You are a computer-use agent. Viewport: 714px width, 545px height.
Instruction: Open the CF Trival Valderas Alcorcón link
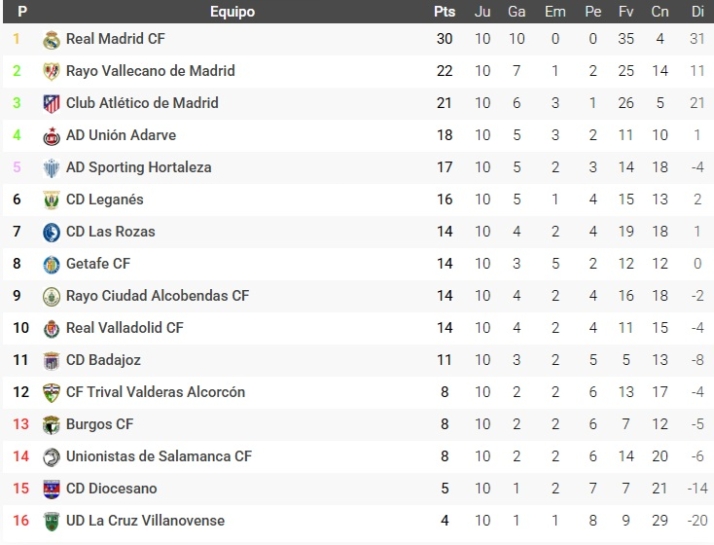pos(155,392)
